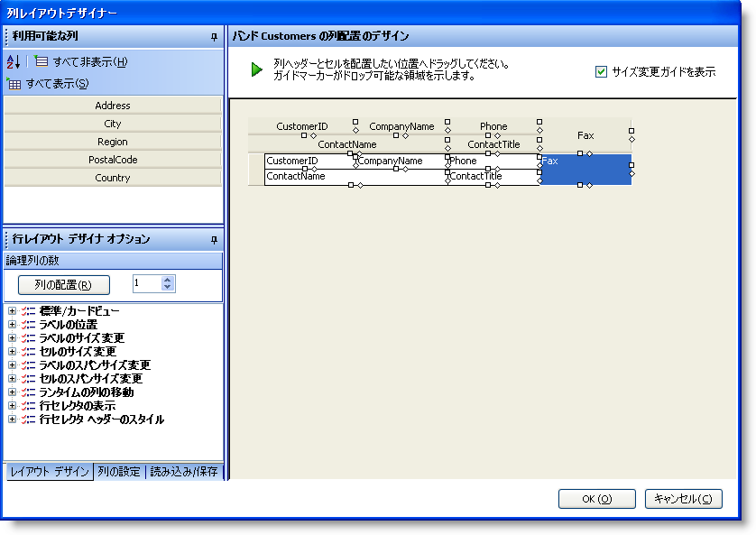Click the up arrow of 論理列の数 spinner

(166, 278)
